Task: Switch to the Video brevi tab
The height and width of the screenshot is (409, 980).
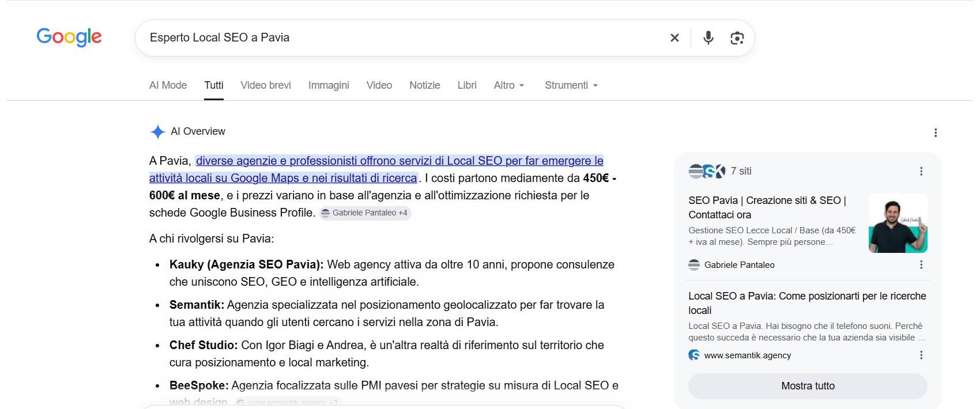Action: coord(266,85)
